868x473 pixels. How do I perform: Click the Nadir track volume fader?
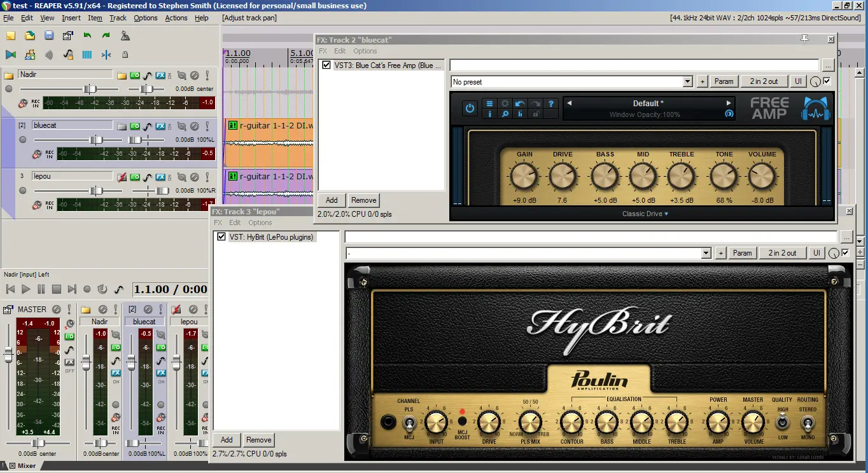(90, 89)
